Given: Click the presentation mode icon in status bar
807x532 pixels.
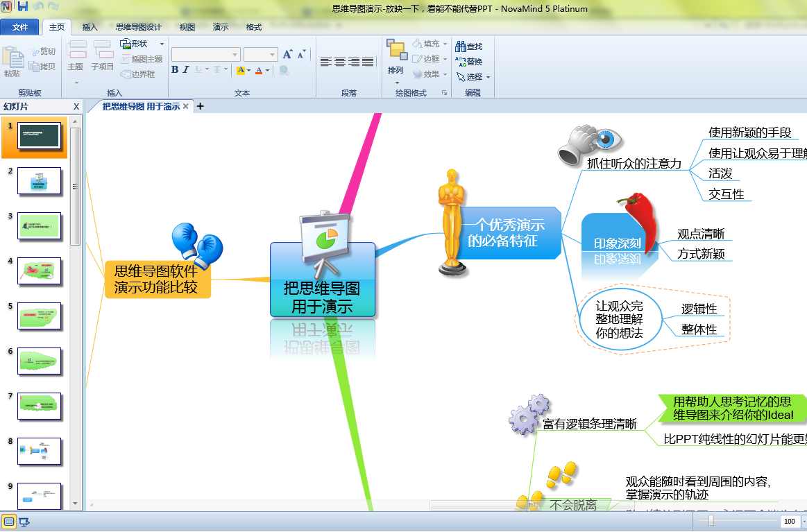Looking at the screenshot, I should pos(24,522).
